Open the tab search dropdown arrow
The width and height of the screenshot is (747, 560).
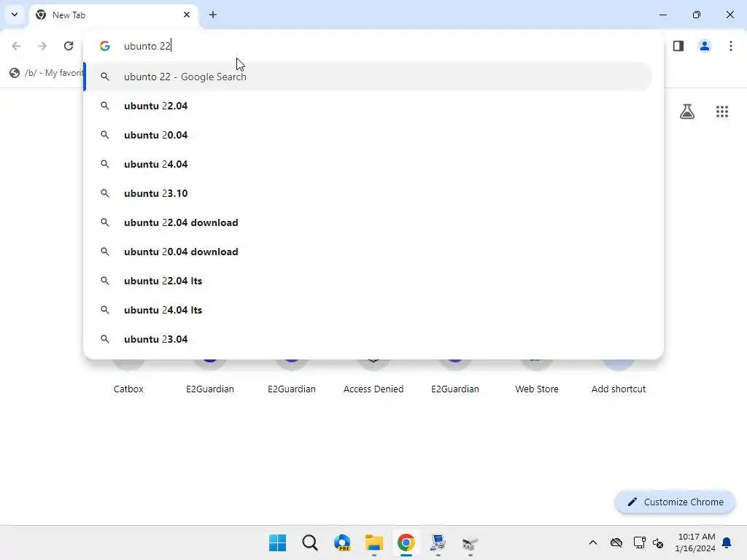[15, 15]
